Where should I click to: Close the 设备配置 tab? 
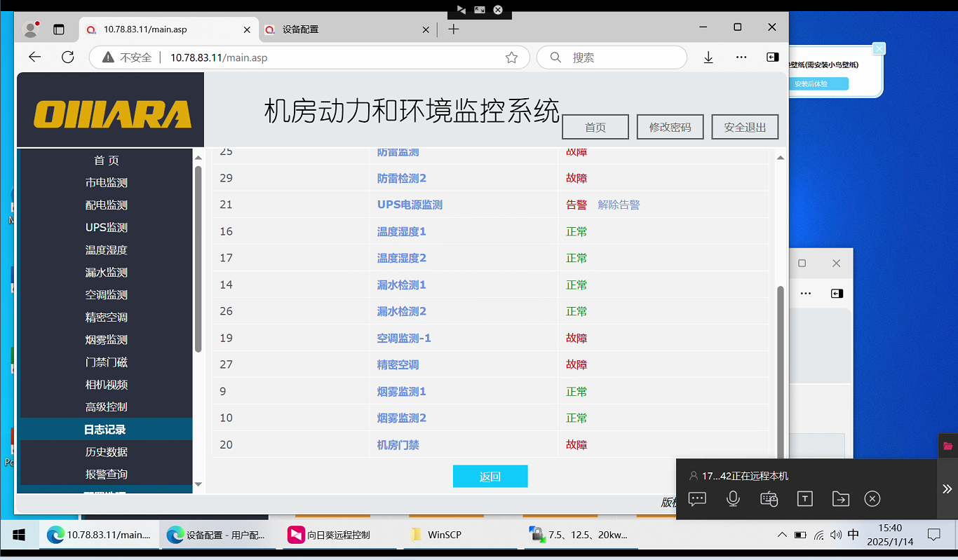coord(426,29)
